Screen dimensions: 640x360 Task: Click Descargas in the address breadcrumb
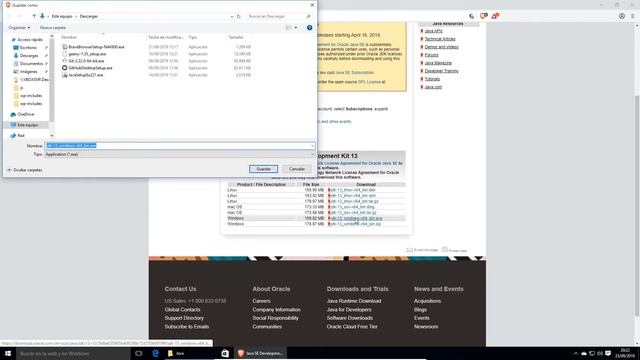tap(89, 16)
